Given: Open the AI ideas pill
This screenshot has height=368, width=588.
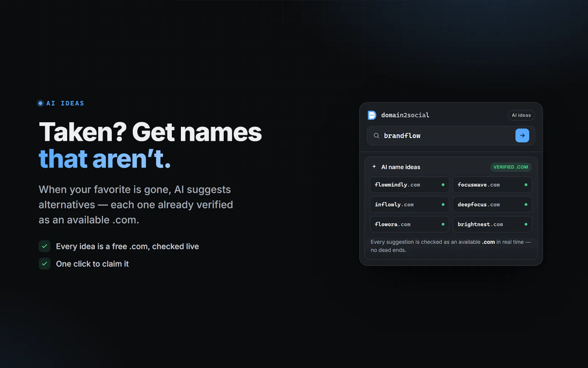Looking at the screenshot, I should (521, 115).
